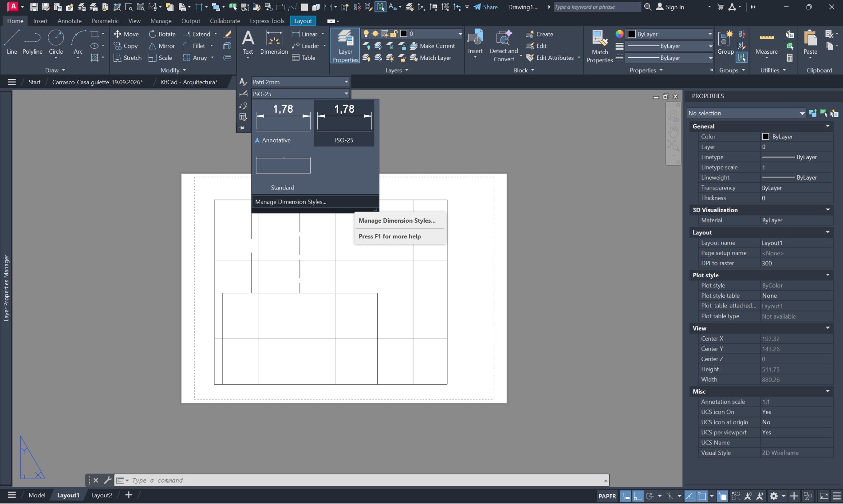Collapse the Plot style section
The width and height of the screenshot is (843, 504).
coord(827,275)
